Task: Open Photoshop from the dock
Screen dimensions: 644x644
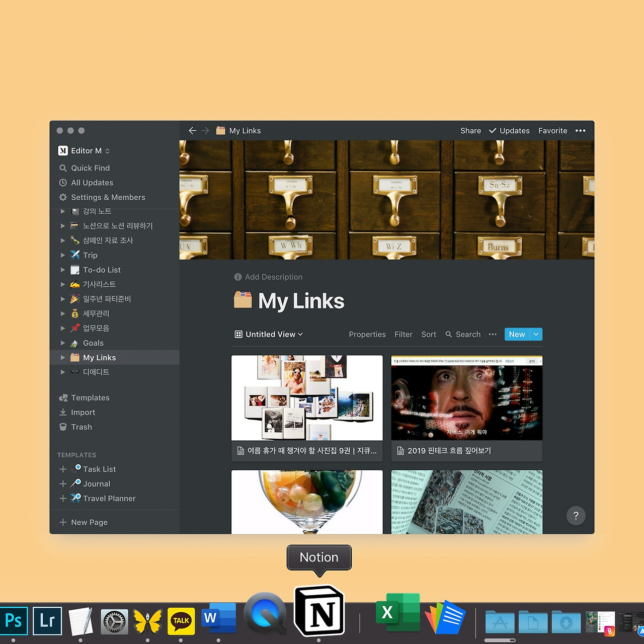Action: (x=13, y=621)
